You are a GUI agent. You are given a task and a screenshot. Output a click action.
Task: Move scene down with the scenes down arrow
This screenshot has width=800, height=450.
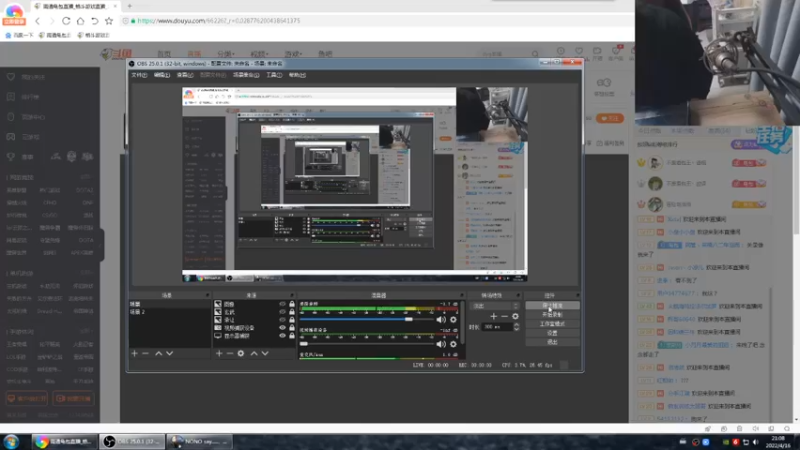coord(169,353)
